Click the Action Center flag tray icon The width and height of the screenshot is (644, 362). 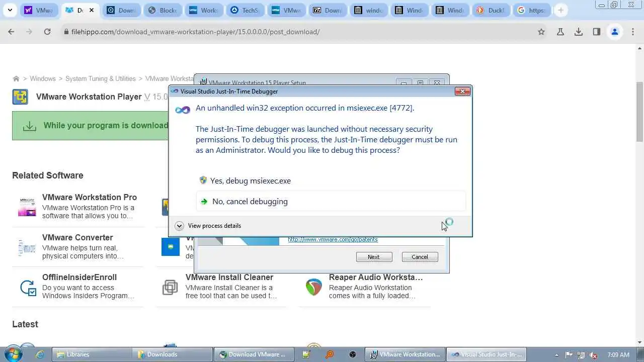click(x=570, y=354)
